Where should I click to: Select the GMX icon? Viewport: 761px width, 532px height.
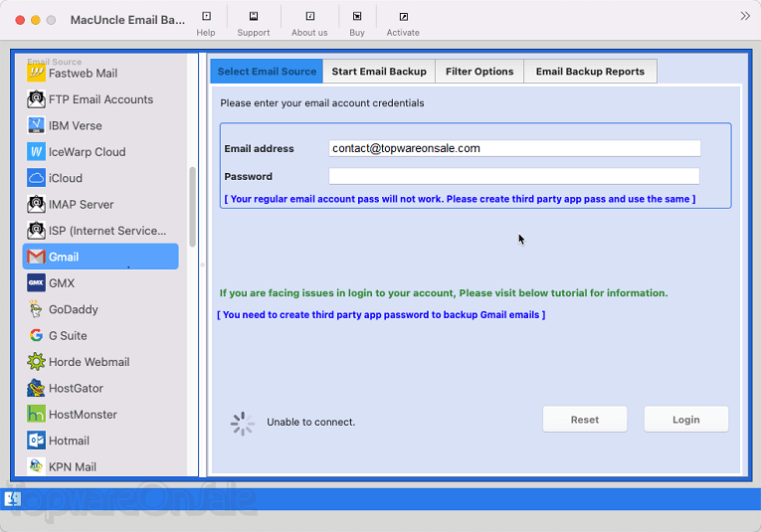pos(36,282)
